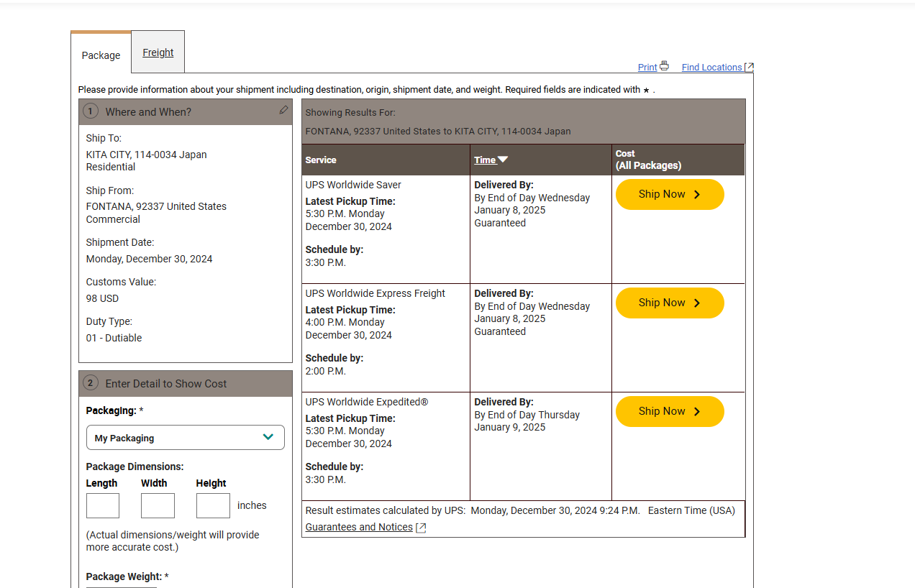Click Ship Now for UPS Worldwide Saver
This screenshot has height=588, width=915.
tap(670, 194)
